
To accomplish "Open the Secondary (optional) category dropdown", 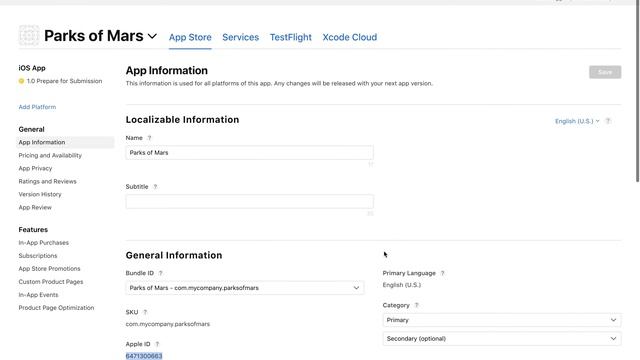I will click(502, 339).
